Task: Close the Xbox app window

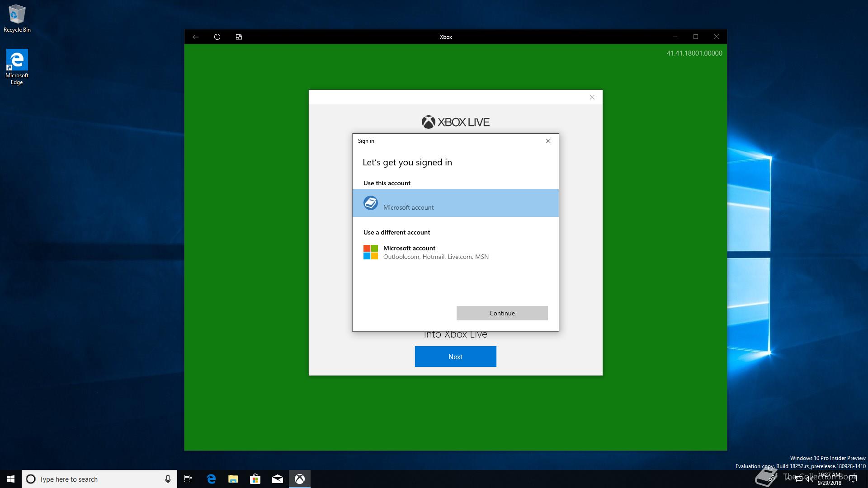Action: tap(717, 37)
